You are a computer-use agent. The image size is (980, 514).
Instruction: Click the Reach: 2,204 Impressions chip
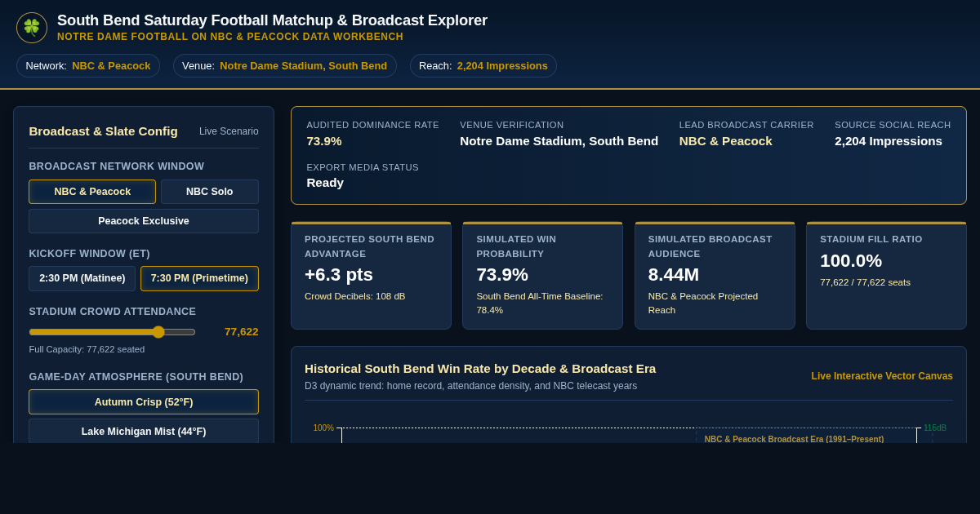pos(483,66)
